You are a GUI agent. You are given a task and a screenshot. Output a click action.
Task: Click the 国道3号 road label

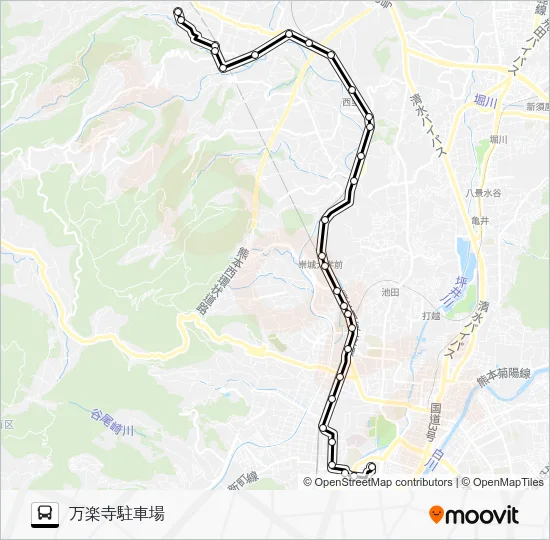coord(435,422)
